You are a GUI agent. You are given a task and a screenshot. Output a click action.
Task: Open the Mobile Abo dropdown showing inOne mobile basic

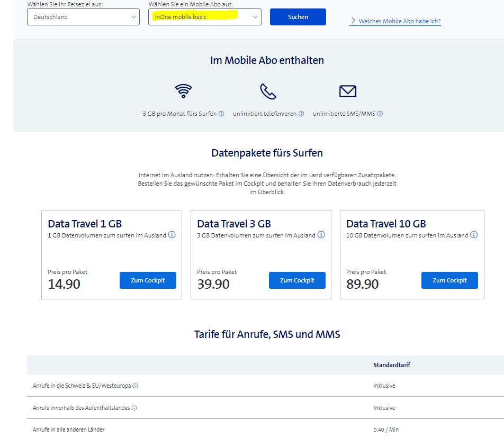[x=205, y=17]
